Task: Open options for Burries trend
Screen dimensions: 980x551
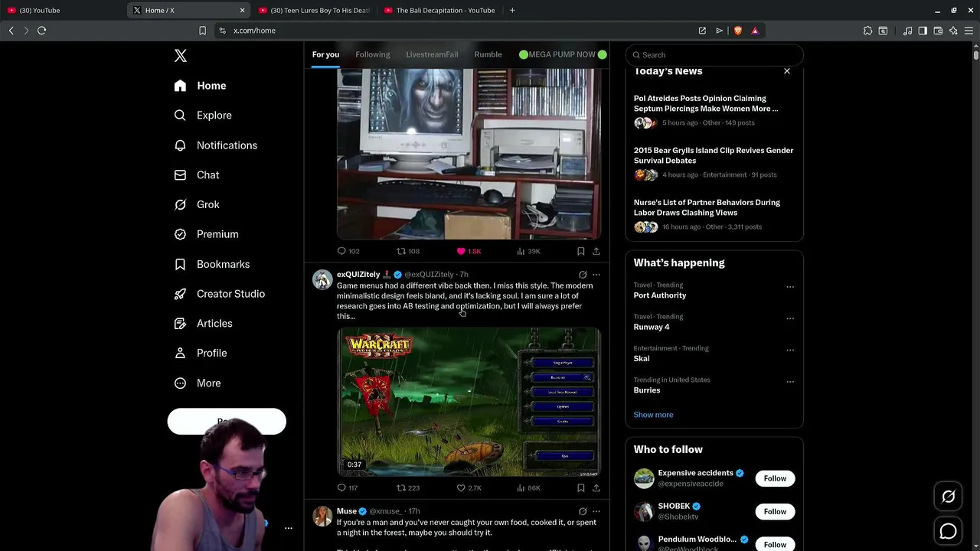Action: [x=790, y=381]
